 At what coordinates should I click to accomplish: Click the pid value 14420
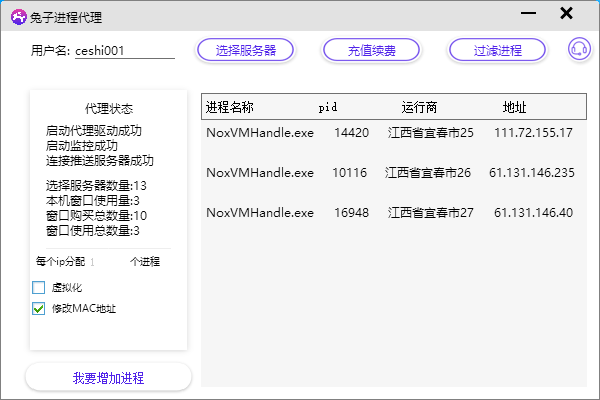coord(351,133)
